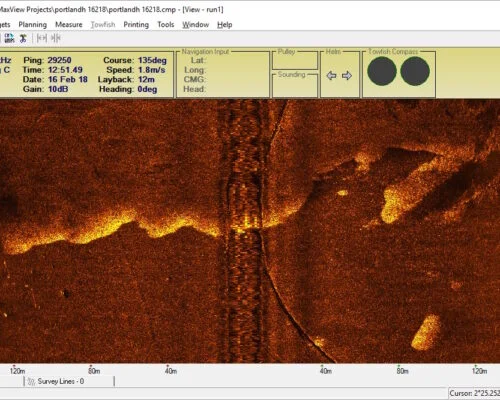Click the helm left arrow icon
The image size is (500, 400).
coord(331,76)
